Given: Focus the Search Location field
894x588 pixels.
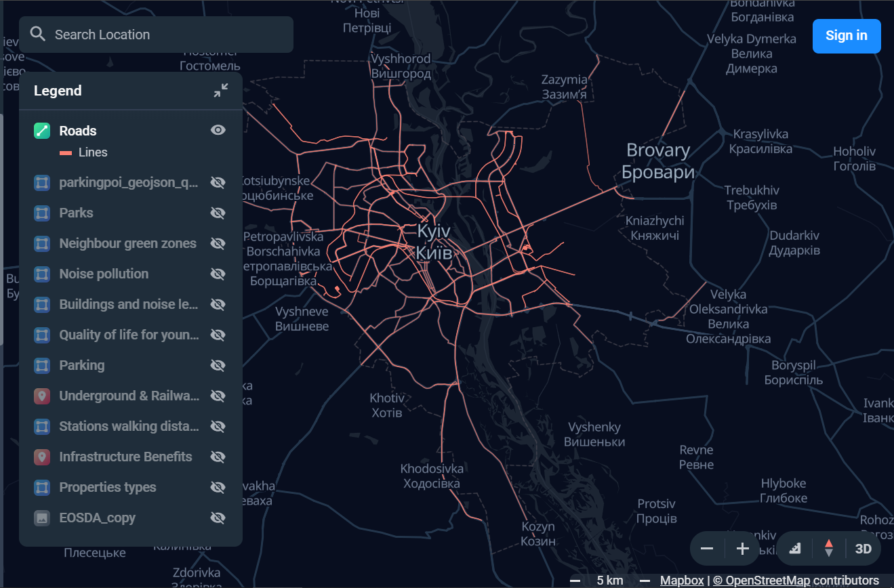Looking at the screenshot, I should tap(156, 35).
